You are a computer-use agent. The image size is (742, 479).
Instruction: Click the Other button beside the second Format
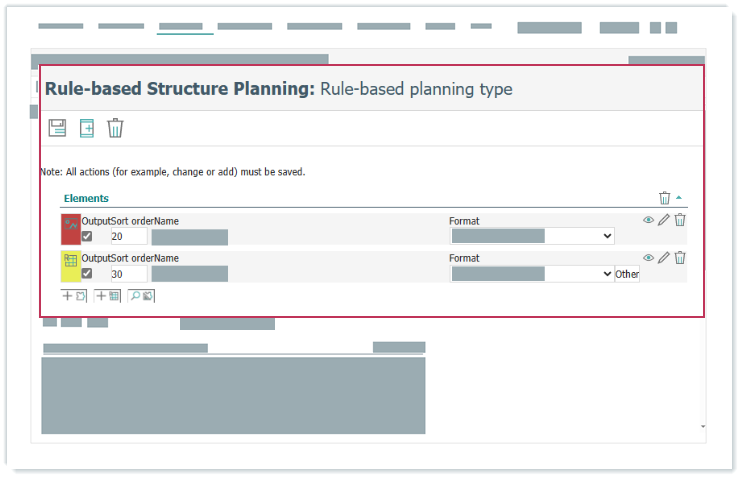tap(627, 274)
